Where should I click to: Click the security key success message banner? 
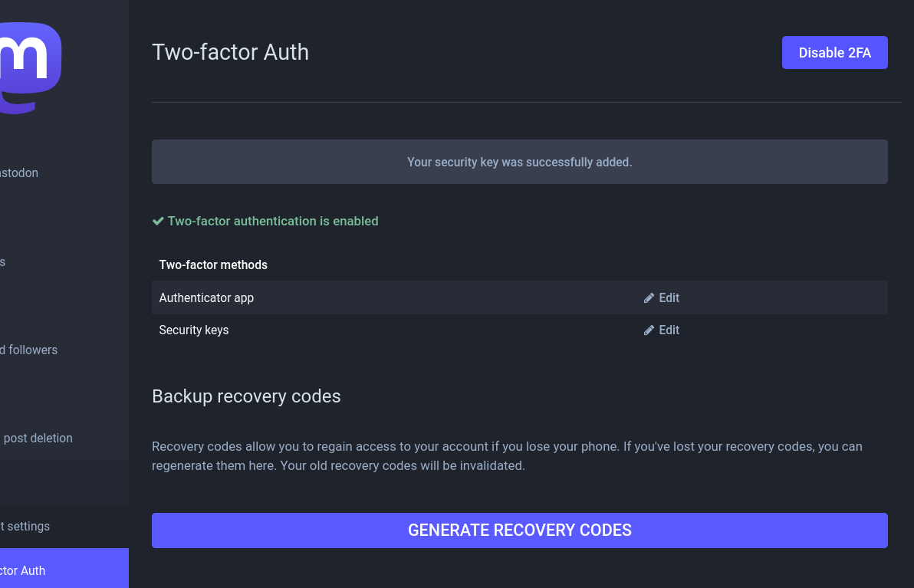click(x=519, y=162)
